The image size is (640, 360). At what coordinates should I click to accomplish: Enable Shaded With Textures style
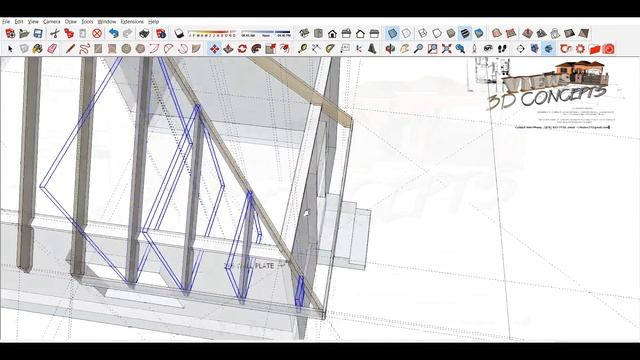coord(465,33)
